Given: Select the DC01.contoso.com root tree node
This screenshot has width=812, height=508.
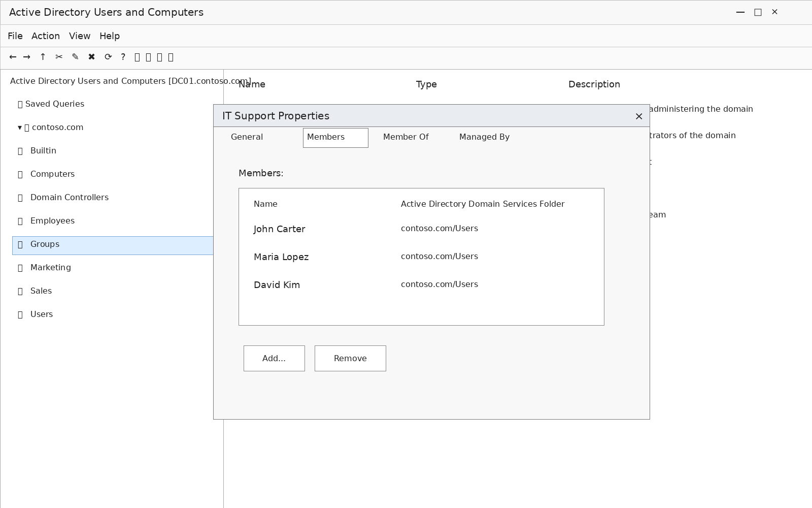Looking at the screenshot, I should click(x=130, y=81).
